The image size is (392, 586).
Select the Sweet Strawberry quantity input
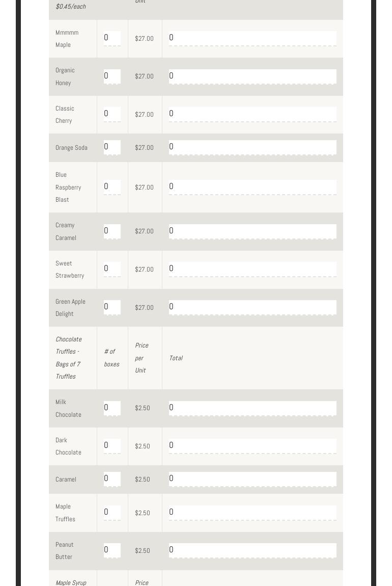112,269
